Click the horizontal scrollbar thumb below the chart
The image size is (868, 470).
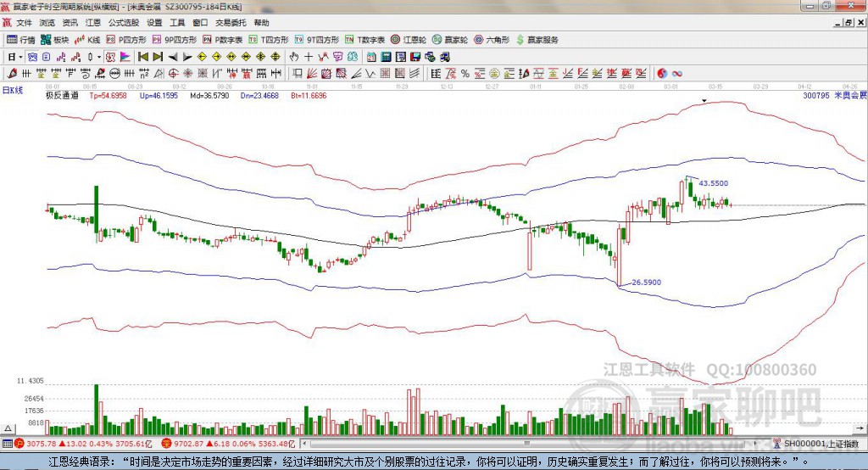(x=526, y=444)
